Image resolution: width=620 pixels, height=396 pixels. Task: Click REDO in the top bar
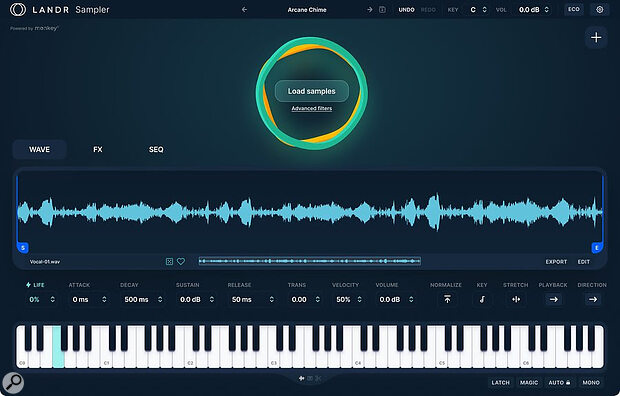428,9
